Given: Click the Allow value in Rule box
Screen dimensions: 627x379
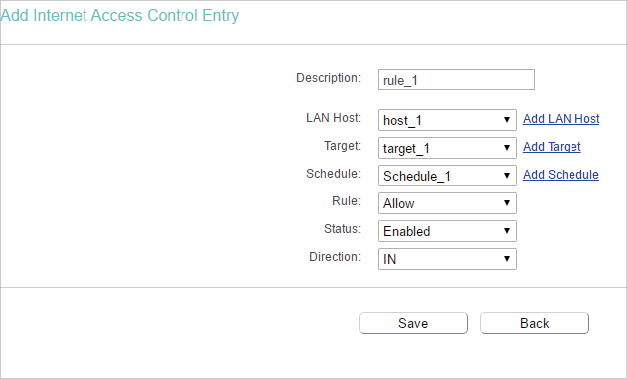Looking at the screenshot, I should [399, 203].
